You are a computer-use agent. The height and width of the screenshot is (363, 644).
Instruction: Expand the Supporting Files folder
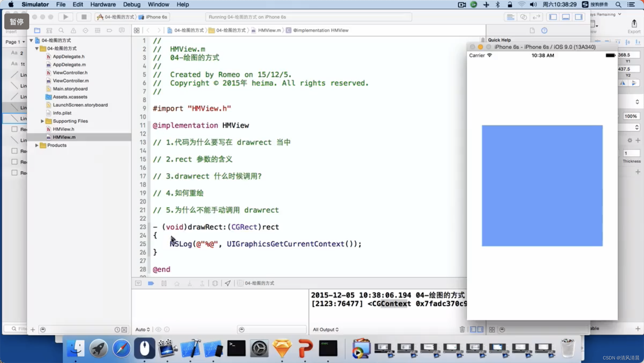pyautogui.click(x=42, y=121)
